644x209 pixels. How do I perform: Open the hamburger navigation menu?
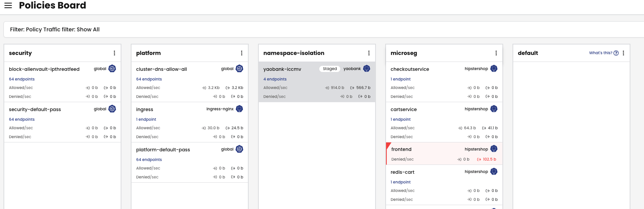pyautogui.click(x=8, y=5)
